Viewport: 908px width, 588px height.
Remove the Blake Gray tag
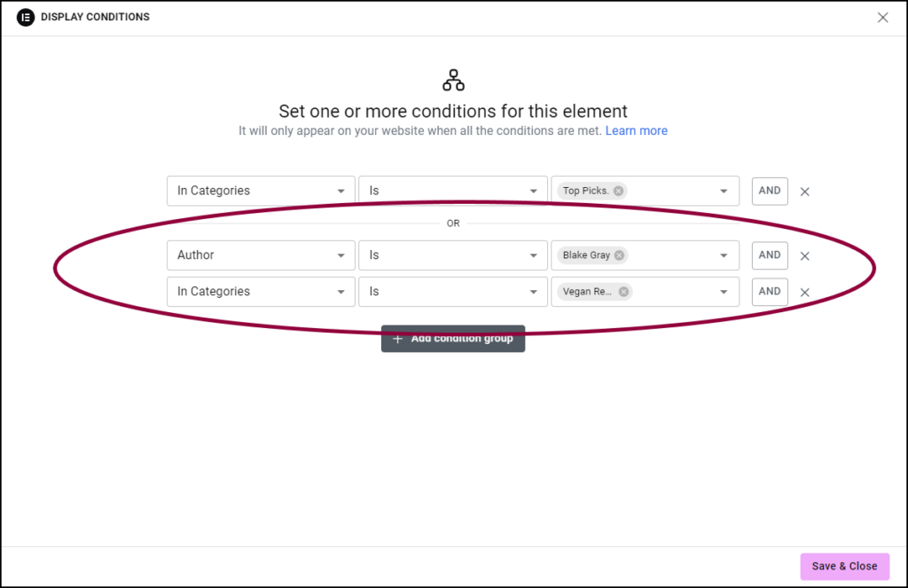tap(619, 255)
